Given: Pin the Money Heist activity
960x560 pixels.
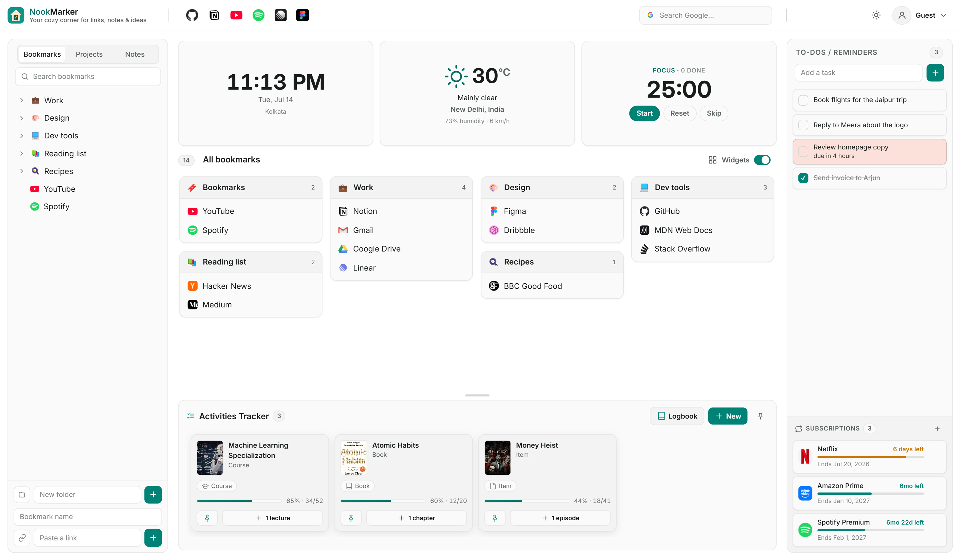Looking at the screenshot, I should [494, 518].
